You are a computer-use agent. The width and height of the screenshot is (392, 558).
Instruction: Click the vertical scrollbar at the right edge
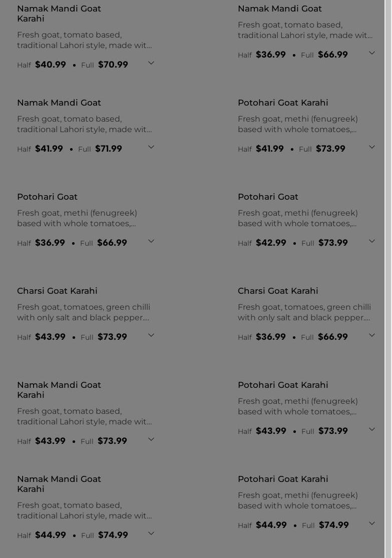(388, 279)
